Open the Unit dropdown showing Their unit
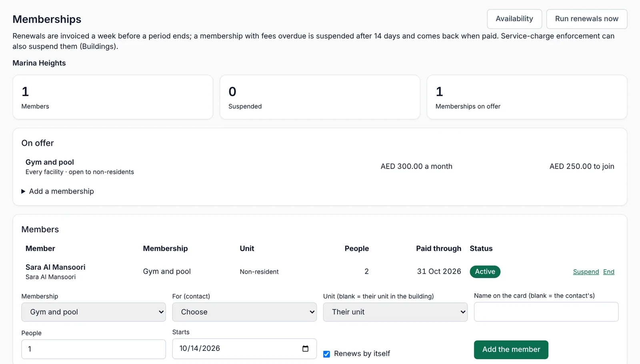The width and height of the screenshot is (640, 364). 395,312
